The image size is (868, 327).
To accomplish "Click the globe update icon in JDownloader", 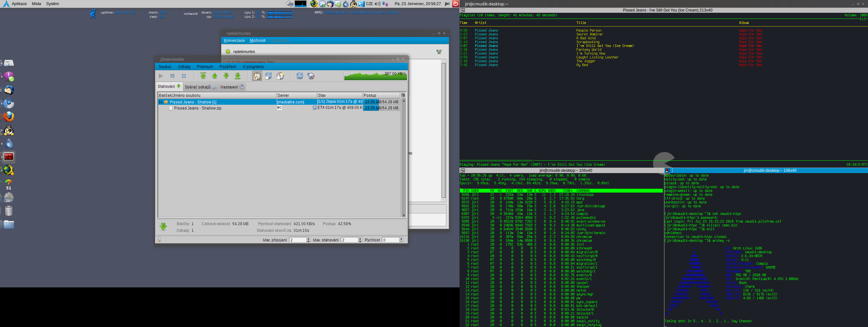I will (311, 76).
